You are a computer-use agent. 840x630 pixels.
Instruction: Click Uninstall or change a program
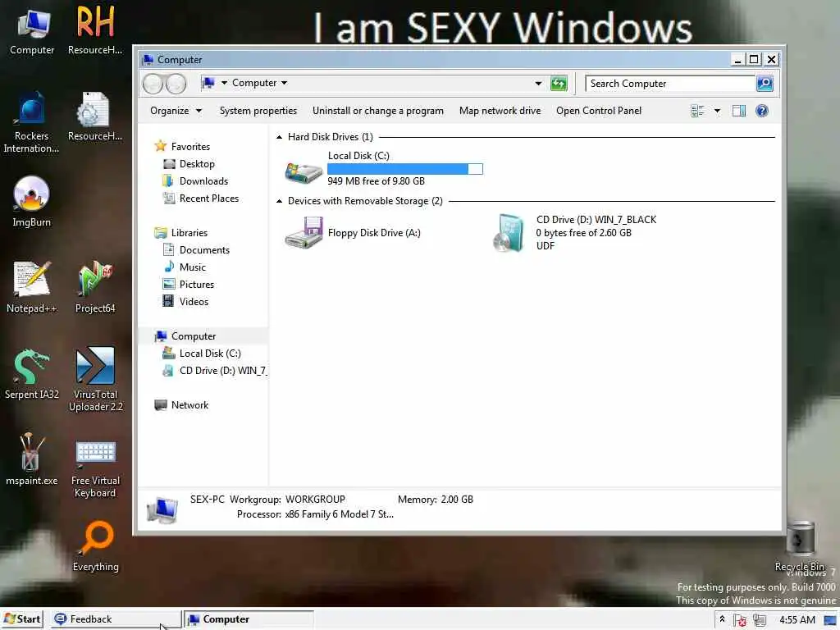[x=377, y=111]
